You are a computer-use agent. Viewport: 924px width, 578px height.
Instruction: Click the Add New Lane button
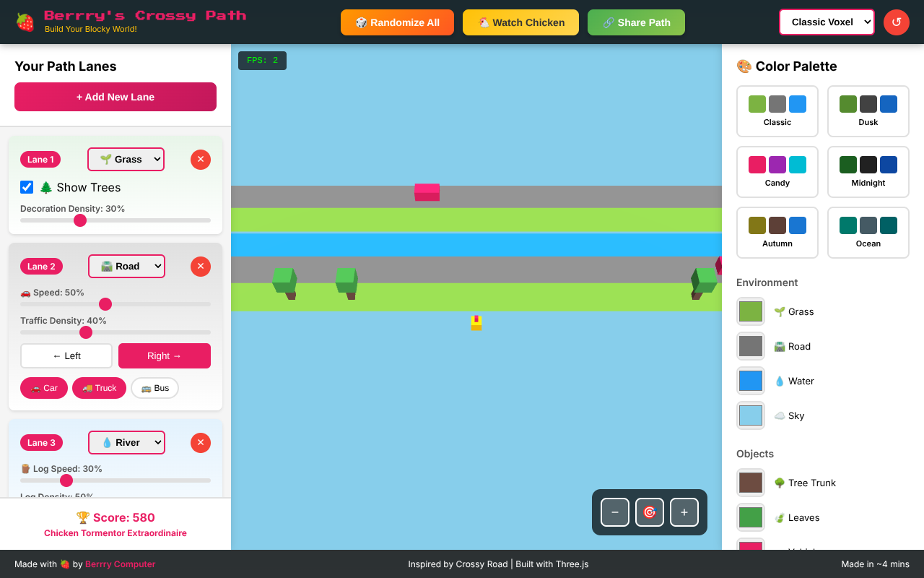click(115, 96)
